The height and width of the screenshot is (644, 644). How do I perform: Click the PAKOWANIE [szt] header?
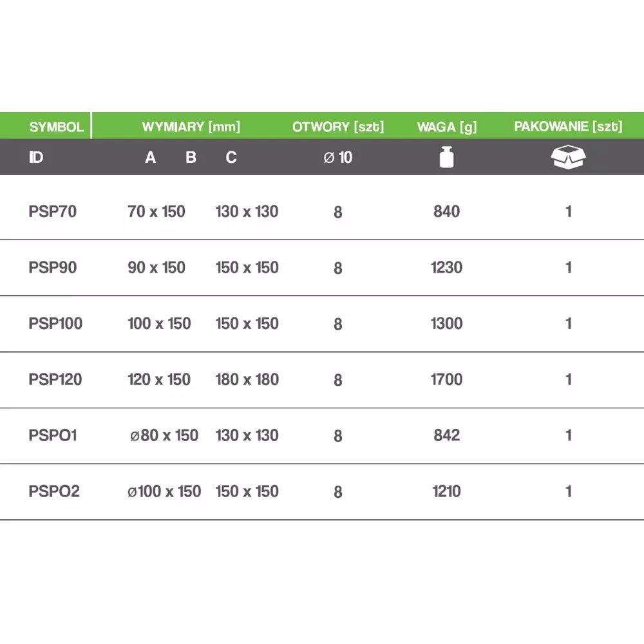tap(568, 126)
